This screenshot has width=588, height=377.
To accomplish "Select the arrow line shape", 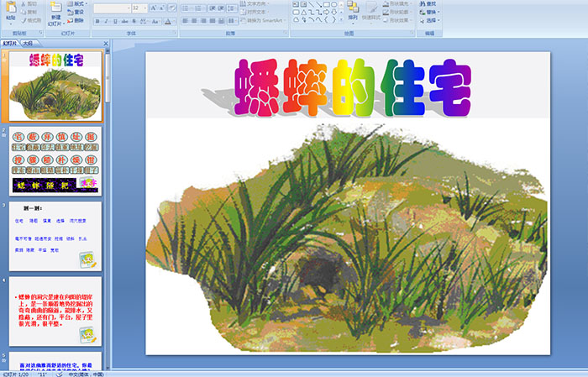I will (318, 4).
